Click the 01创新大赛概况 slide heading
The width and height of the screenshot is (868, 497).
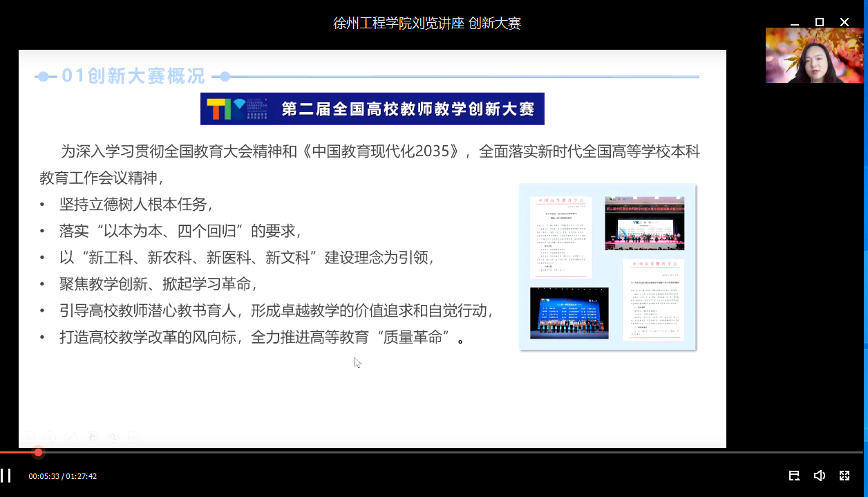[x=133, y=76]
